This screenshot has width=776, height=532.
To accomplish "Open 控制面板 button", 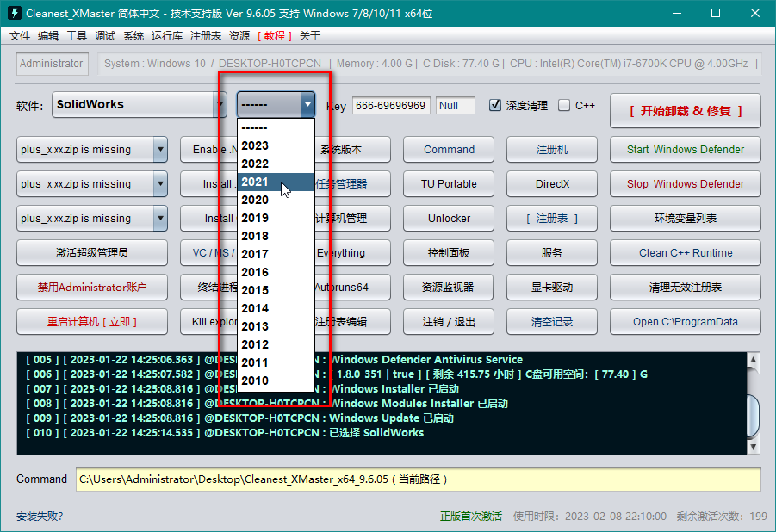I will [449, 252].
